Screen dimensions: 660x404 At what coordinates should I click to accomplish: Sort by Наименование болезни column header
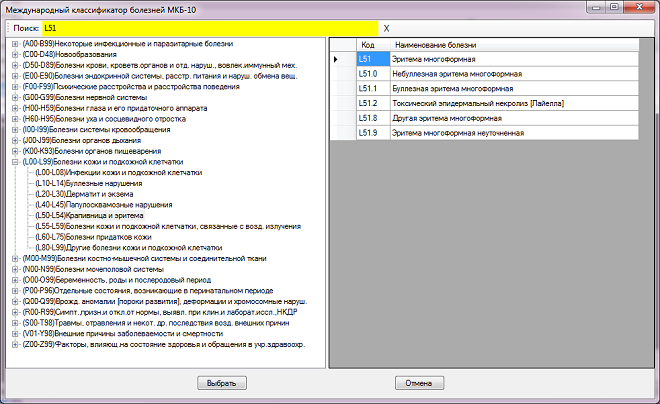(514, 45)
